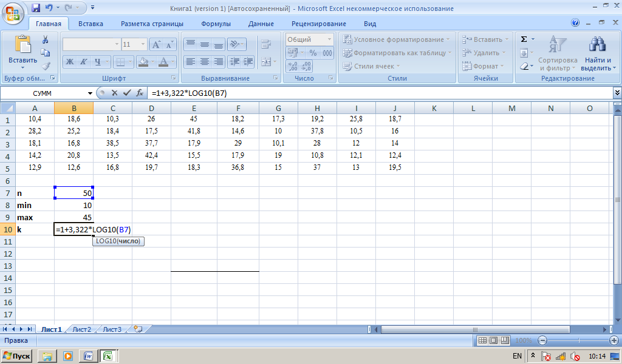
Task: Align cell text right
Action: click(219, 62)
